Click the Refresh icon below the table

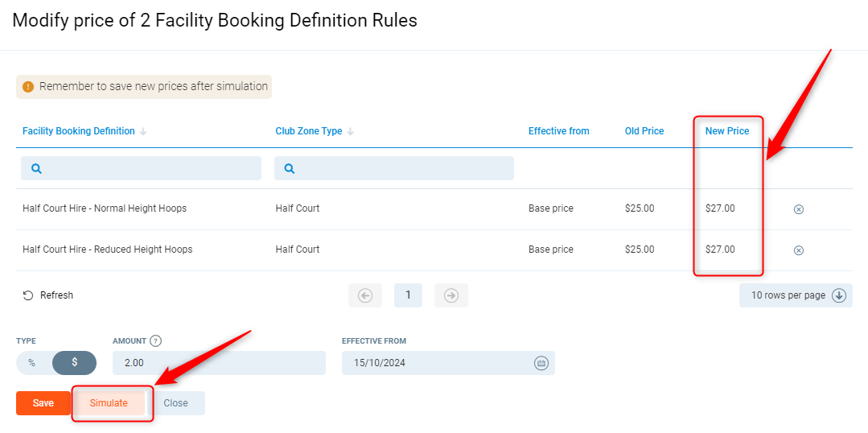point(28,295)
